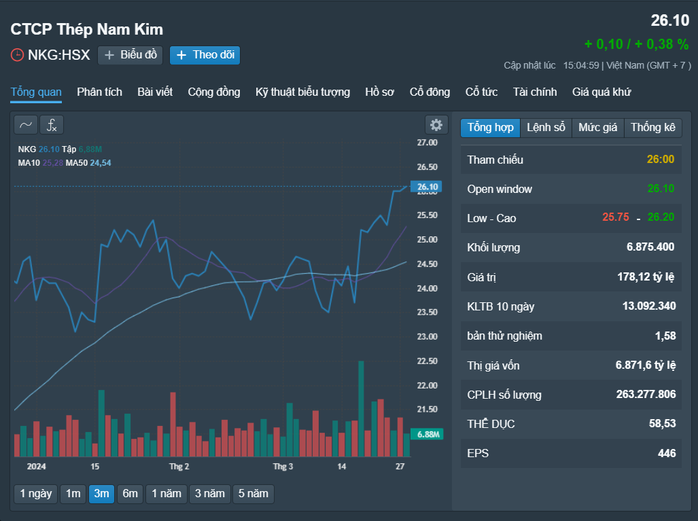Click the CPLH số lượng value 263.277.806

pos(646,394)
